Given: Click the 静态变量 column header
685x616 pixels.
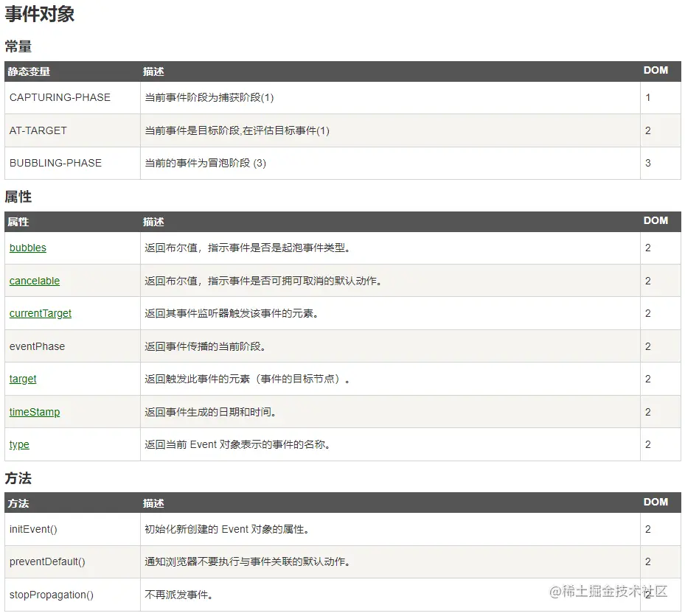Looking at the screenshot, I should 29,71.
